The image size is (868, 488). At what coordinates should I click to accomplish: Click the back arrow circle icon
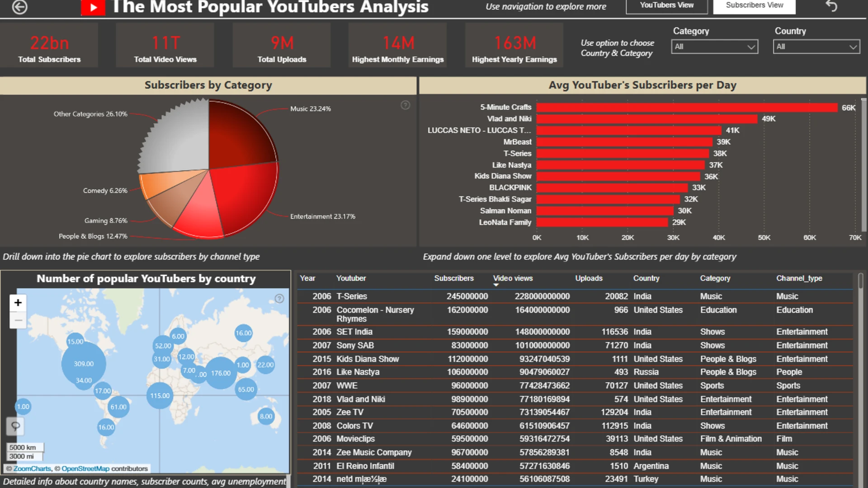19,7
